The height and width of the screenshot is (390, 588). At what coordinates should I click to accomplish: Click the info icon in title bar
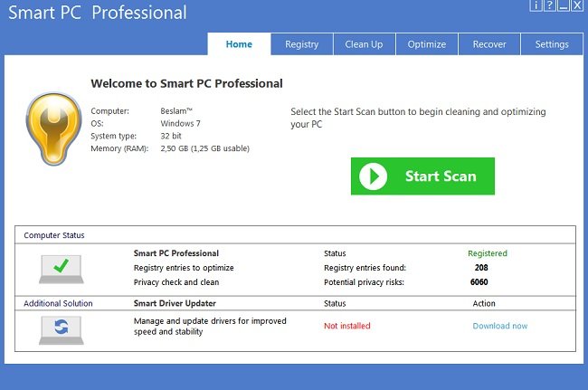click(536, 5)
